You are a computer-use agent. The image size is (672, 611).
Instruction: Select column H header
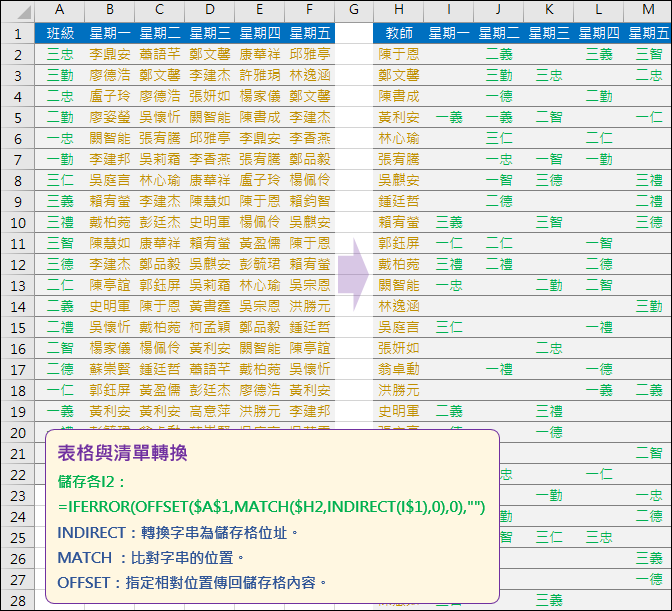coord(399,10)
